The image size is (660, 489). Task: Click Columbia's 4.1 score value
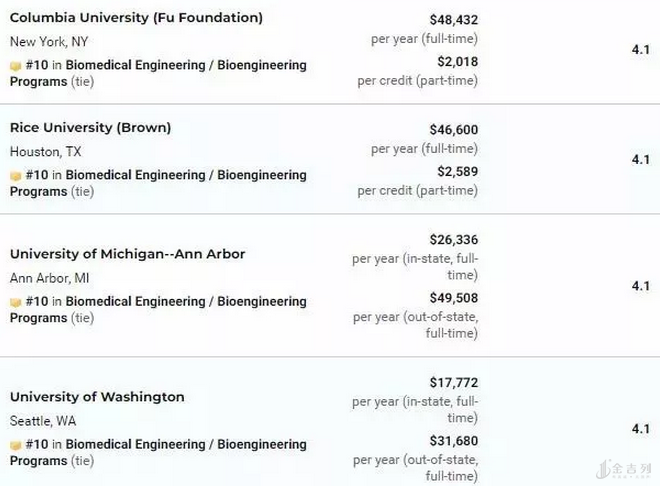[x=640, y=49]
